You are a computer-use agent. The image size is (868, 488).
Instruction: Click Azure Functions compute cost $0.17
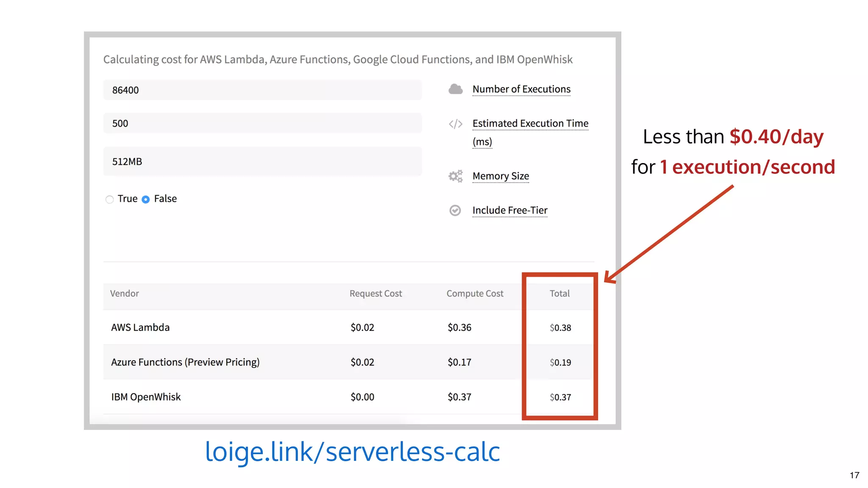click(459, 362)
